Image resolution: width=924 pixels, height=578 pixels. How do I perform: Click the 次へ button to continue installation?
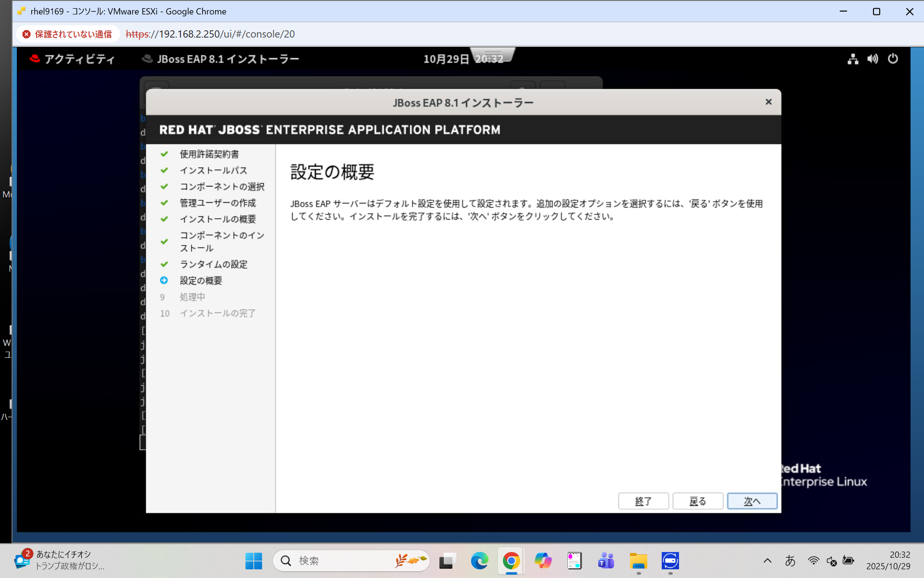click(752, 501)
